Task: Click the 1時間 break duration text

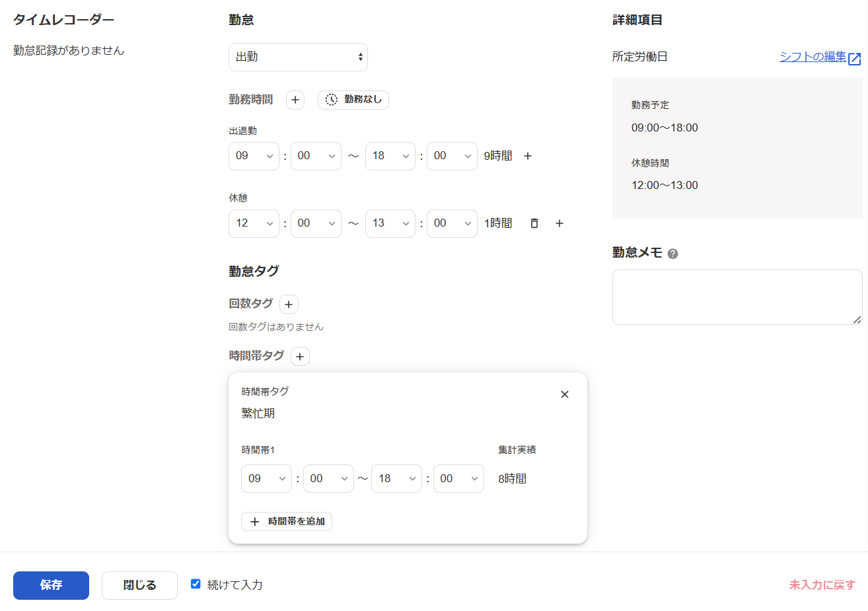Action: (x=498, y=223)
